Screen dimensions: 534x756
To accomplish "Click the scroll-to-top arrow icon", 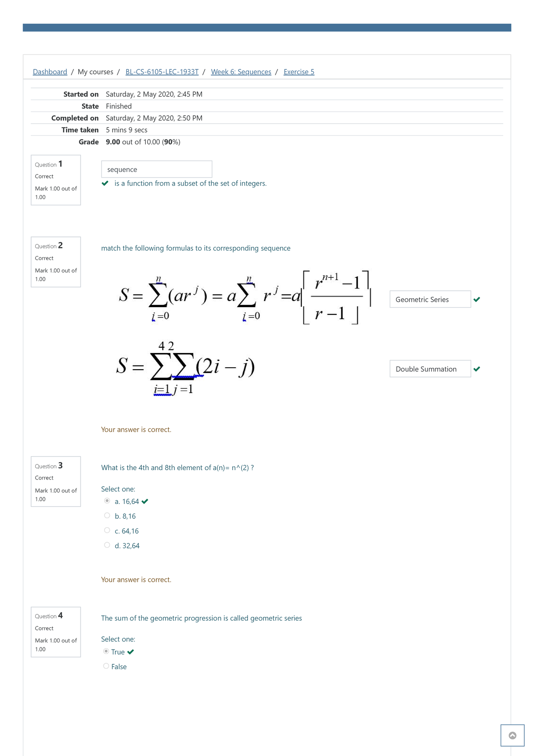I will (513, 736).
